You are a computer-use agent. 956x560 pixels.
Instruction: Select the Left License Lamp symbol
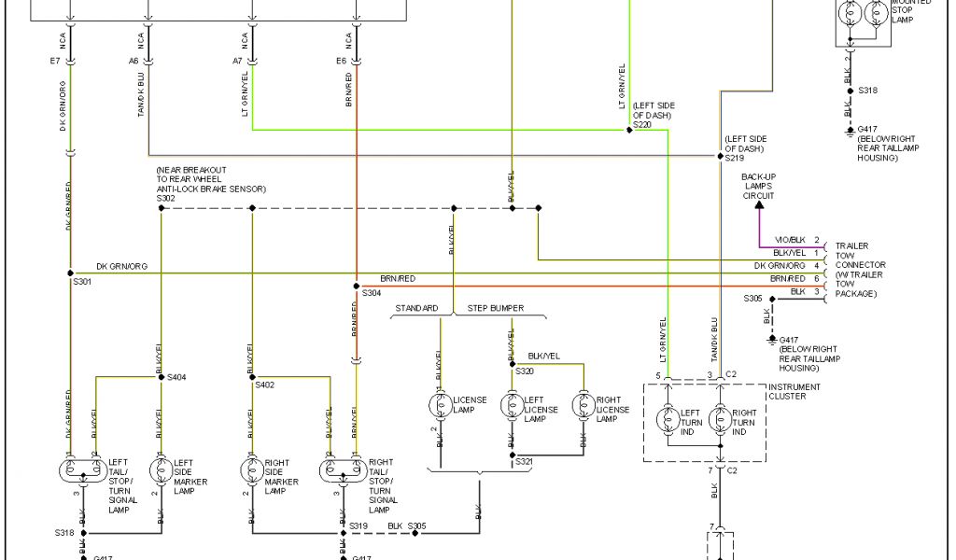point(511,405)
